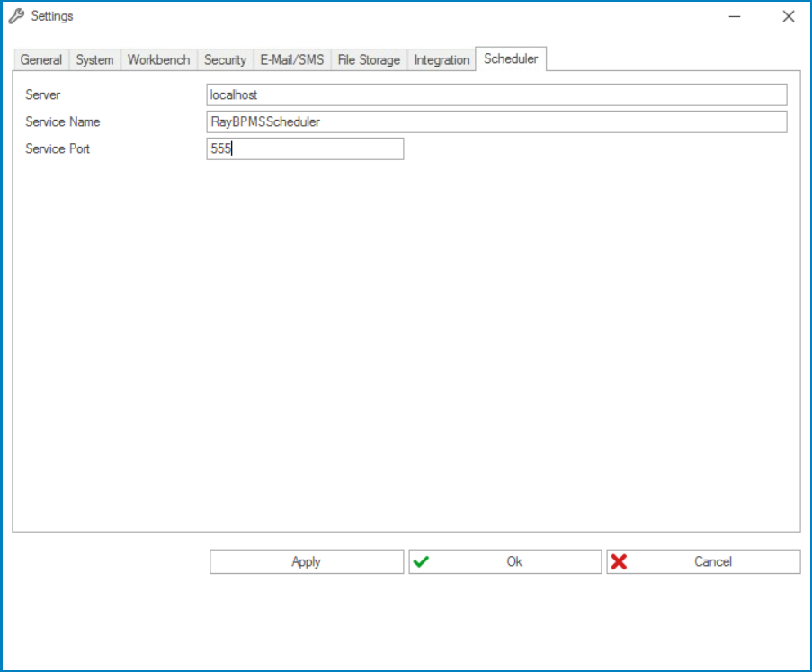Click the Settings wrench icon in title bar
The height and width of the screenshot is (672, 812).
(16, 16)
